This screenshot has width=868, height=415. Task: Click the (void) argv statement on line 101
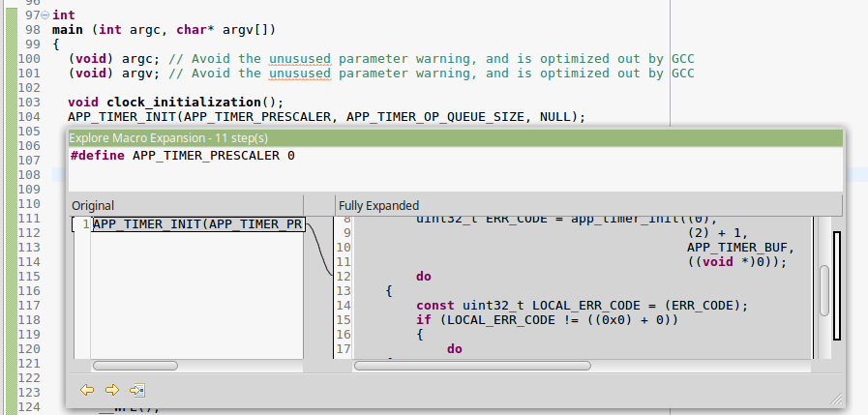(114, 74)
